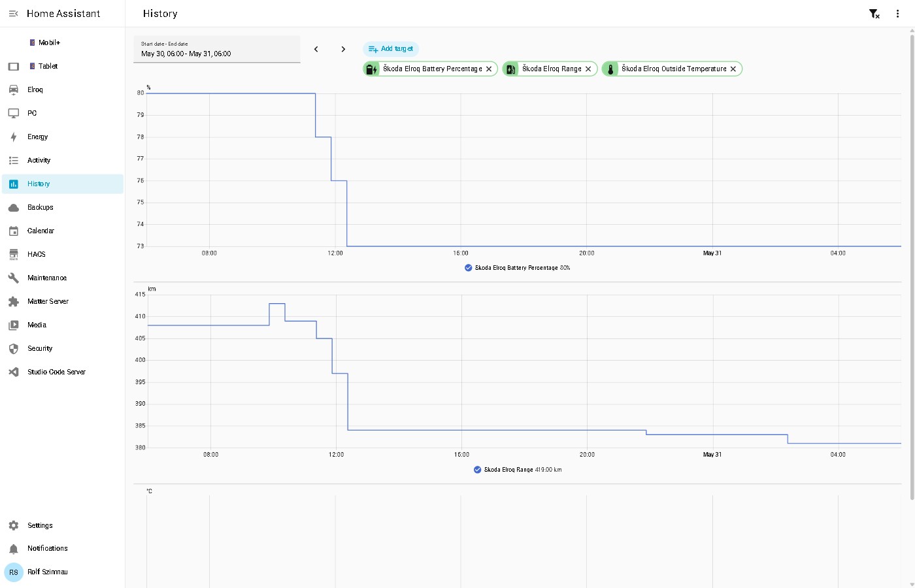Toggle Skoda Elroq Range legend checkbox
This screenshot has height=588, width=915.
478,470
